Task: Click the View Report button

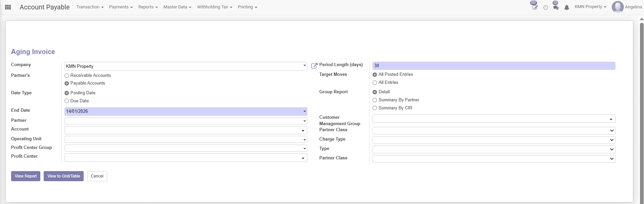Action: click(26, 176)
